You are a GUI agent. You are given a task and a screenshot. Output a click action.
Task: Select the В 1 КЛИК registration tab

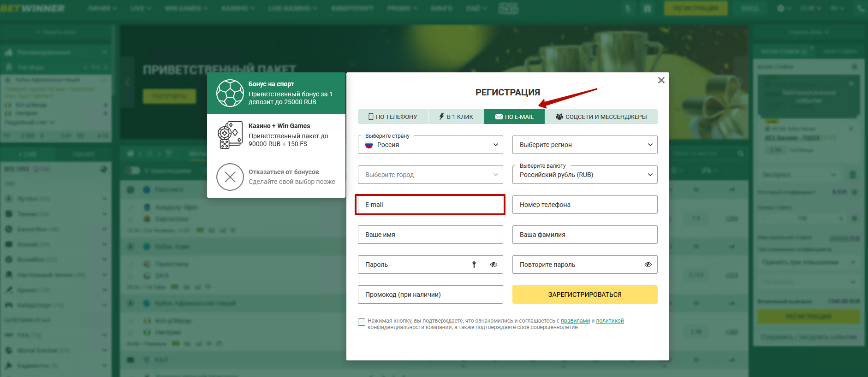(456, 117)
